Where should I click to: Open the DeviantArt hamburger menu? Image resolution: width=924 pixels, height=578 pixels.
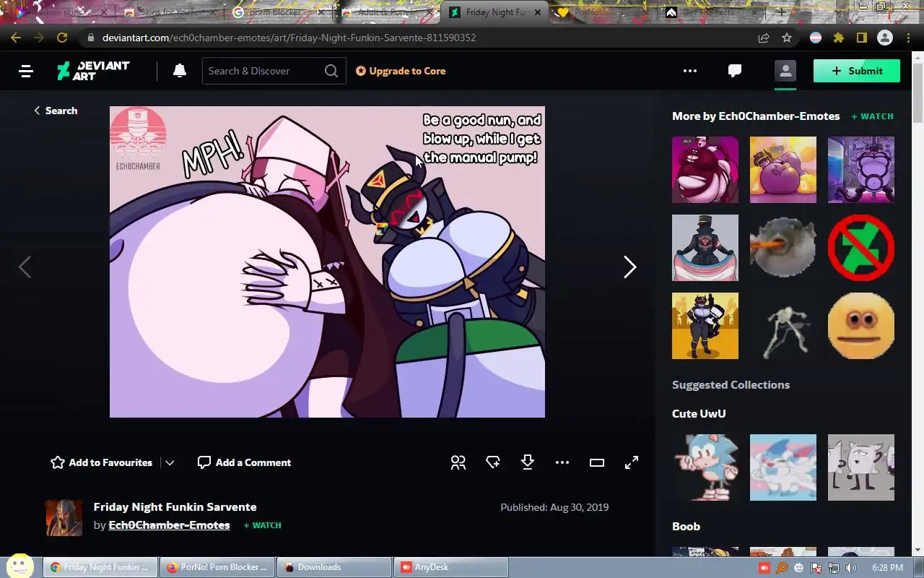point(26,71)
